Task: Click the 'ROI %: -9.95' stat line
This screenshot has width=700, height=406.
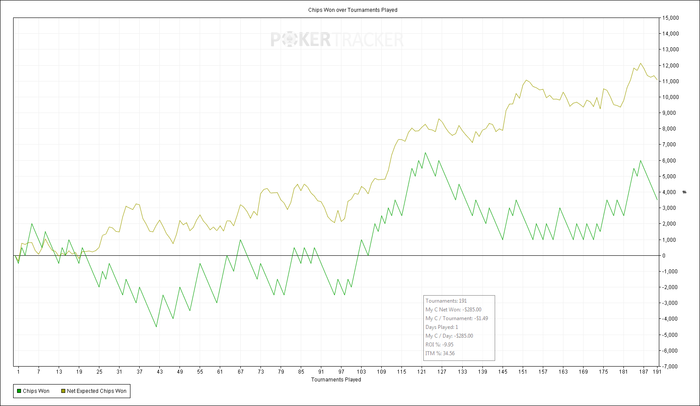Action: tap(439, 345)
